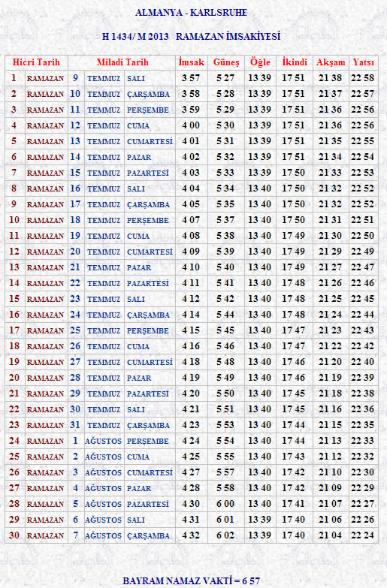The image size is (387, 588).
Task: Click the 31 TEMMUZ ÇARŞAMBA date cell
Action: (x=121, y=425)
